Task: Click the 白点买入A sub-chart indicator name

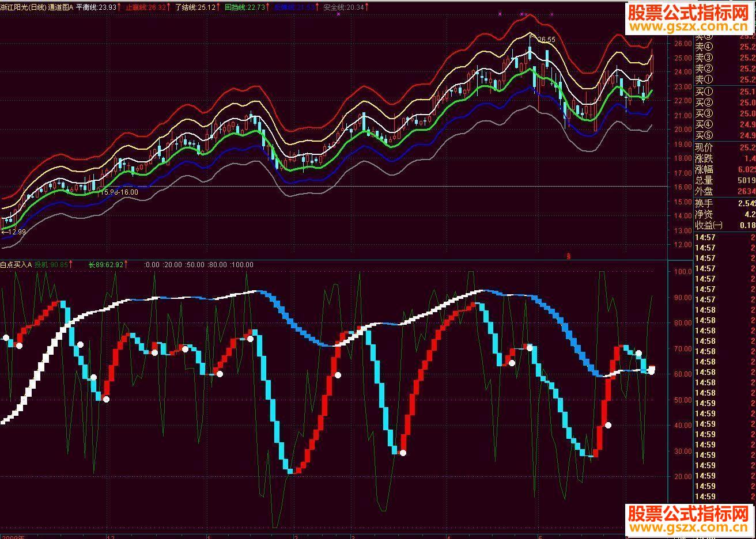Action: point(16,265)
